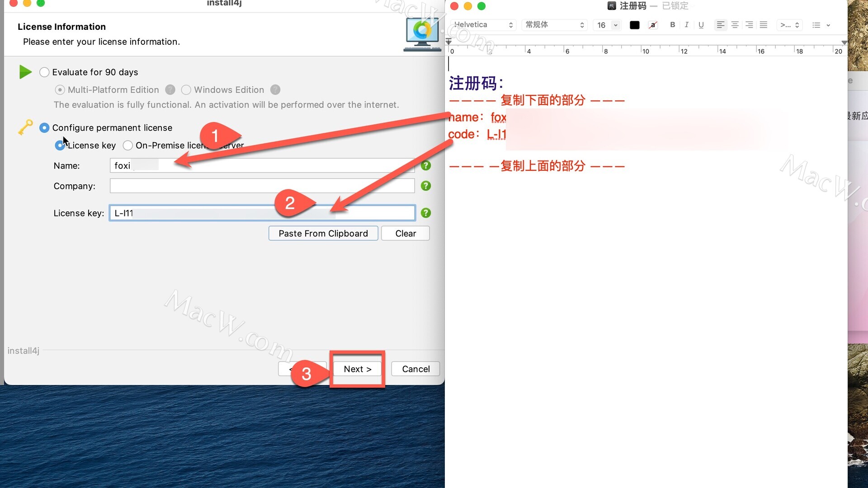Click help icon beside License key field
The image size is (868, 488).
(425, 213)
